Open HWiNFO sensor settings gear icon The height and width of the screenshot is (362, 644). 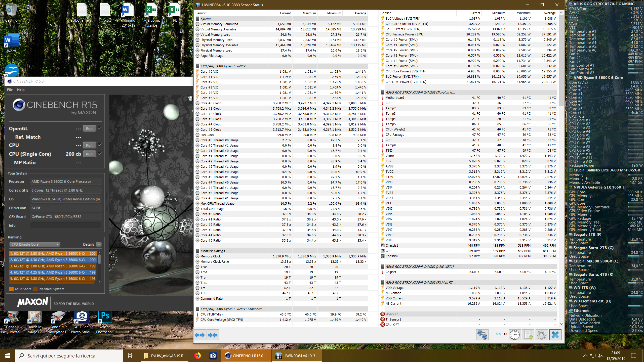coord(541,335)
